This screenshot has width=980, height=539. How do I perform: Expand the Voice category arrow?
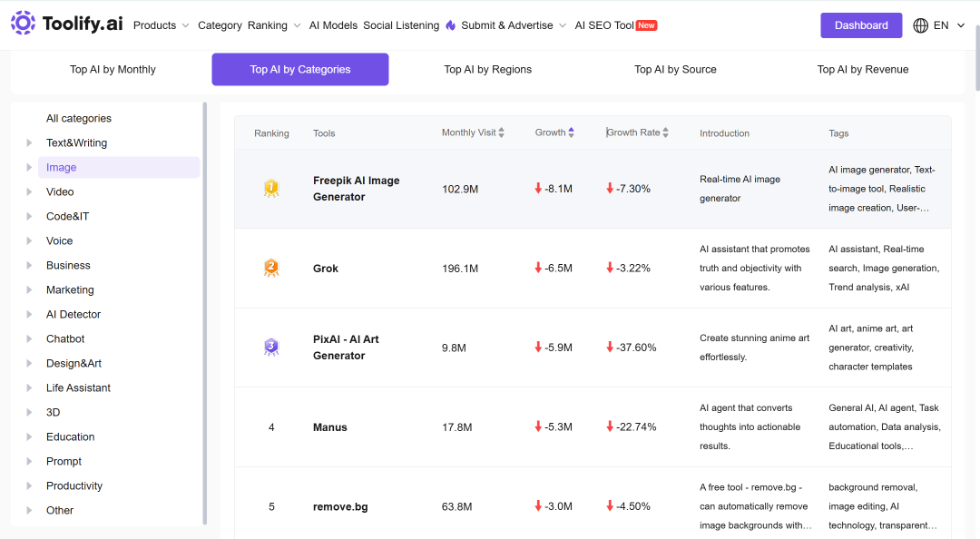[x=29, y=240]
